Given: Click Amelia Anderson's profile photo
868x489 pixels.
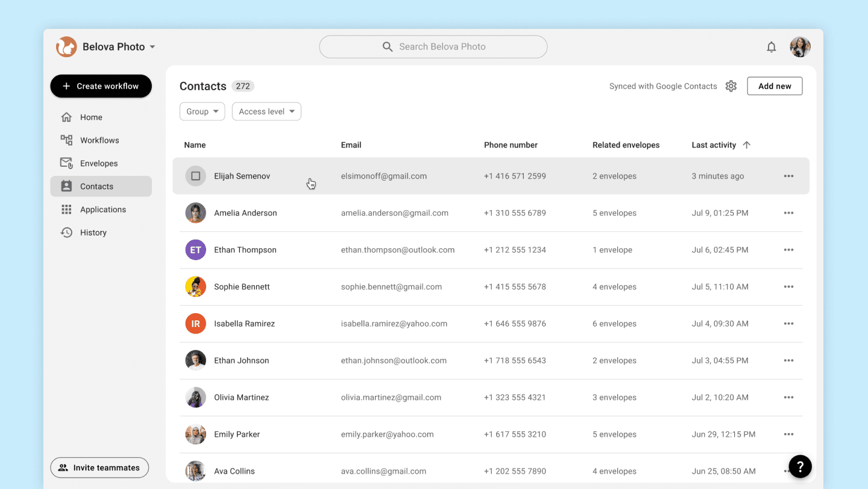Looking at the screenshot, I should click(195, 213).
